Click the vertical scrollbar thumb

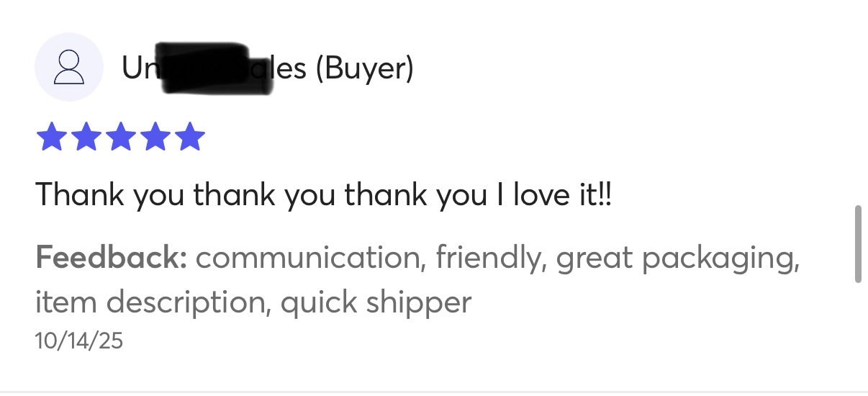[857, 244]
